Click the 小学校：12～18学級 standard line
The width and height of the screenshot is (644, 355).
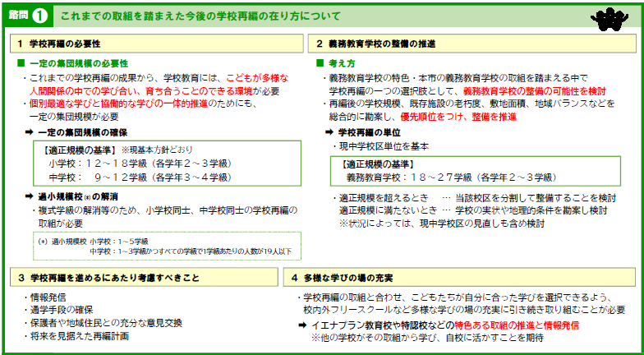125,163
